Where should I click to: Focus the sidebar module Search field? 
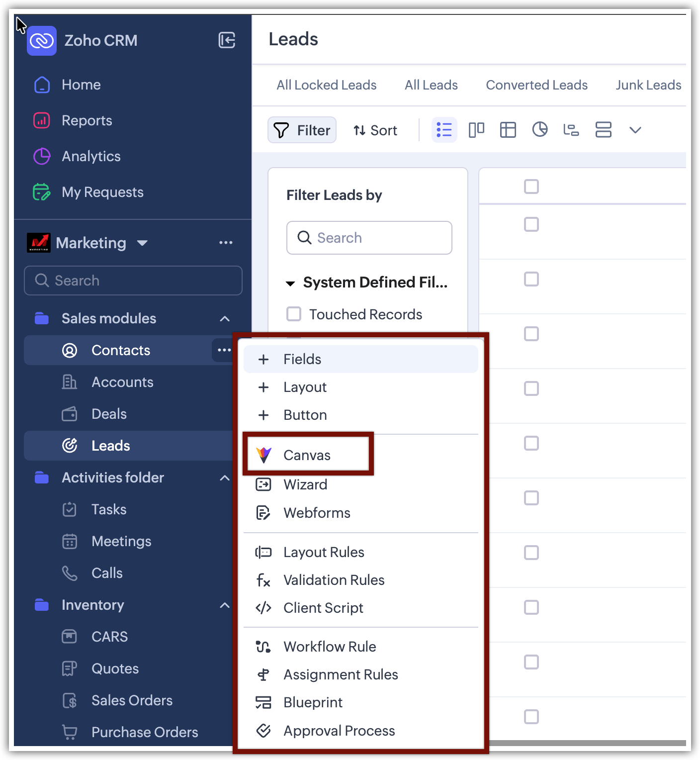coord(133,281)
